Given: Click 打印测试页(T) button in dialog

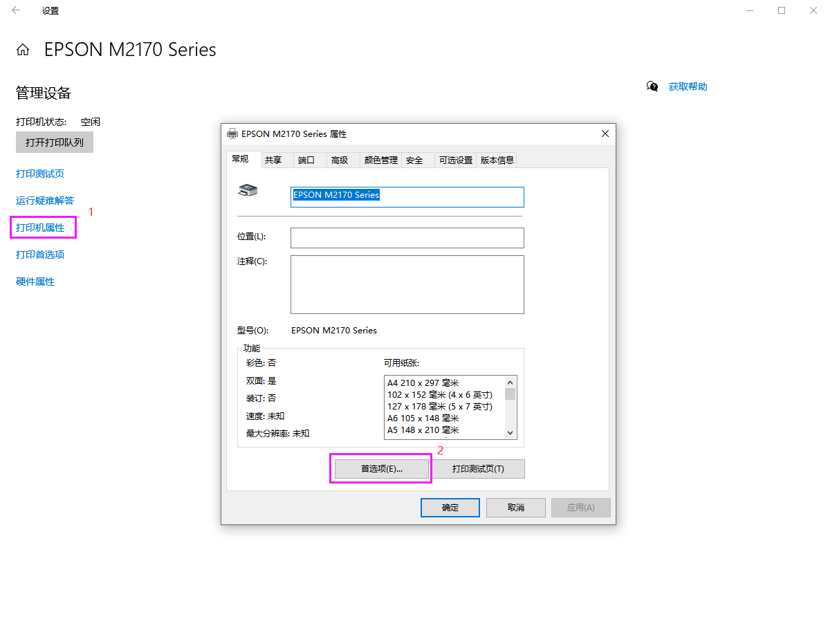Looking at the screenshot, I should coord(478,469).
